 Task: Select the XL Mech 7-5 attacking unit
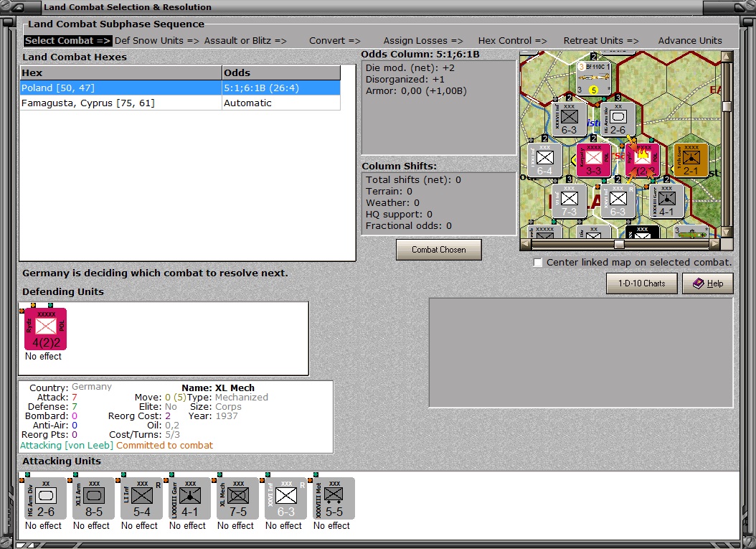coord(237,499)
